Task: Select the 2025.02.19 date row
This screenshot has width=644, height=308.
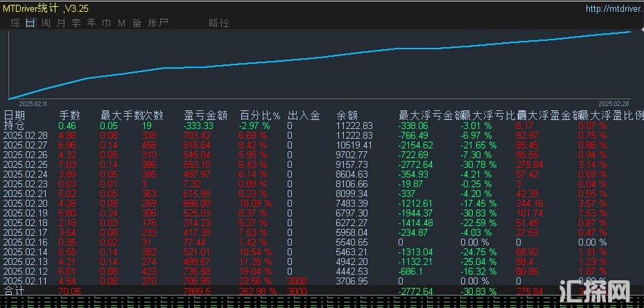Action: (x=26, y=213)
